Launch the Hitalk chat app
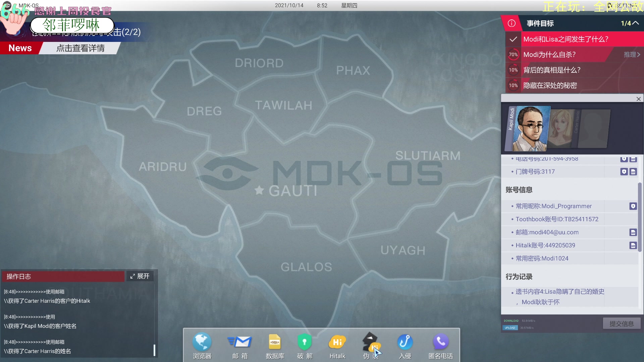644x362 pixels. point(337,346)
